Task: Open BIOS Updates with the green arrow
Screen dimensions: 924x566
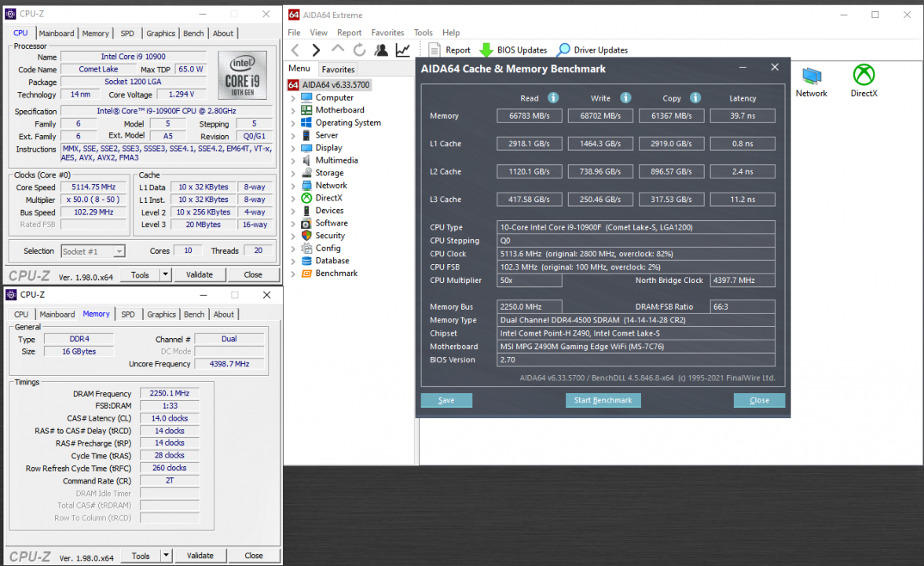Action: [x=486, y=50]
